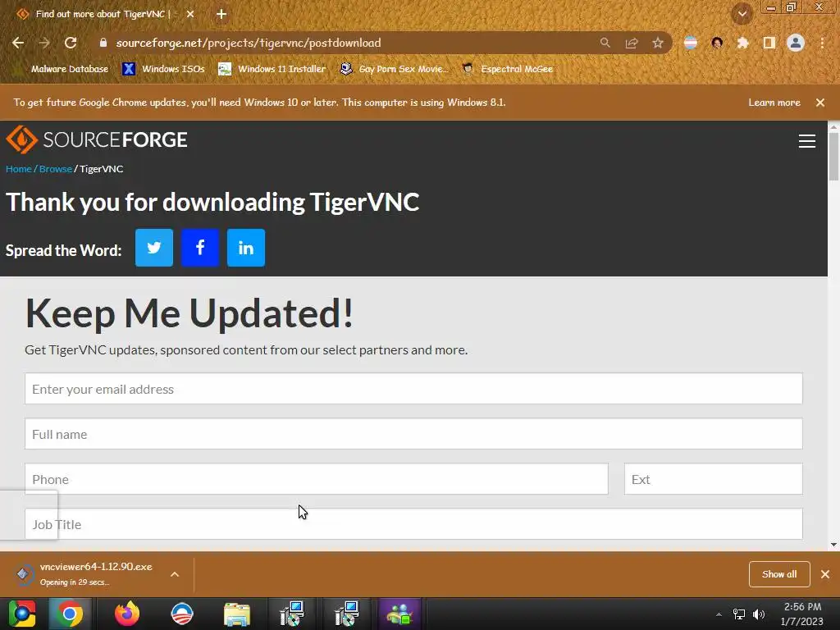840x630 pixels.
Task: Click Learn more on update notice
Action: (x=774, y=103)
